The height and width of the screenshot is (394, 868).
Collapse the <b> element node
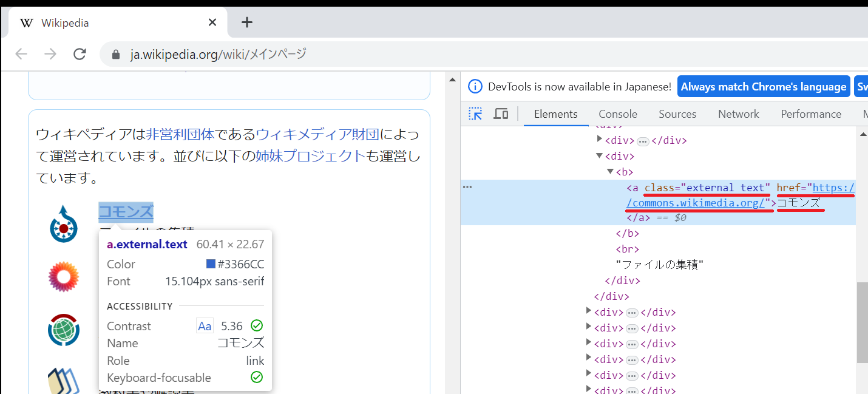tap(611, 172)
